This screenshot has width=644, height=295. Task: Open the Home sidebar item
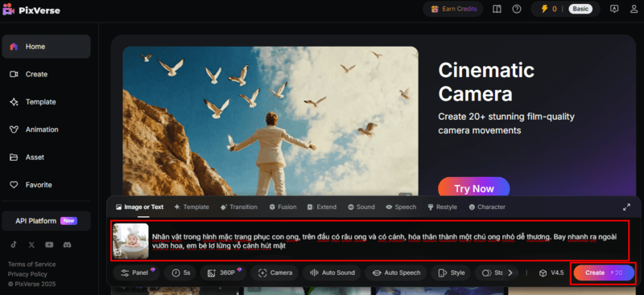click(x=47, y=47)
